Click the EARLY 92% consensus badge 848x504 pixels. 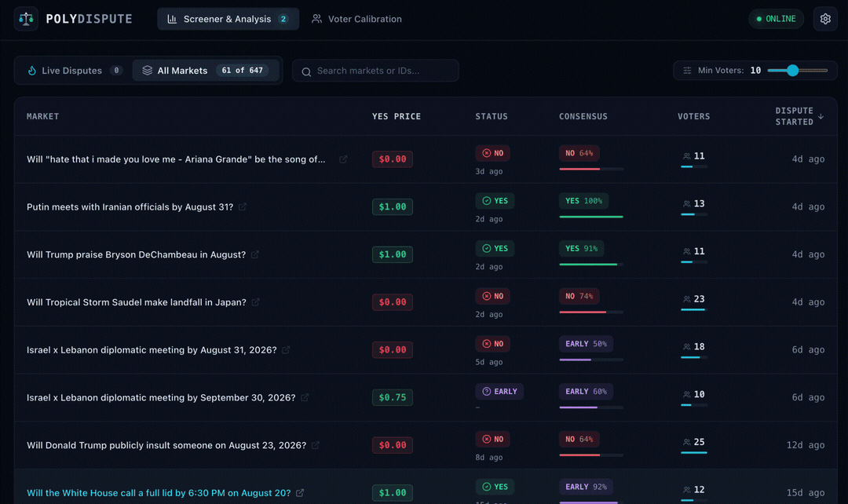(x=586, y=487)
